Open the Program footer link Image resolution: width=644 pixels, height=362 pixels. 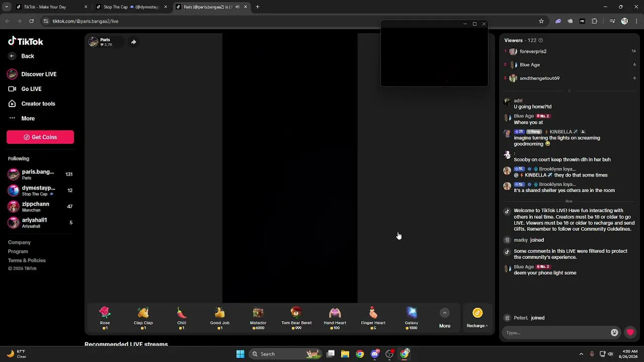point(18,251)
